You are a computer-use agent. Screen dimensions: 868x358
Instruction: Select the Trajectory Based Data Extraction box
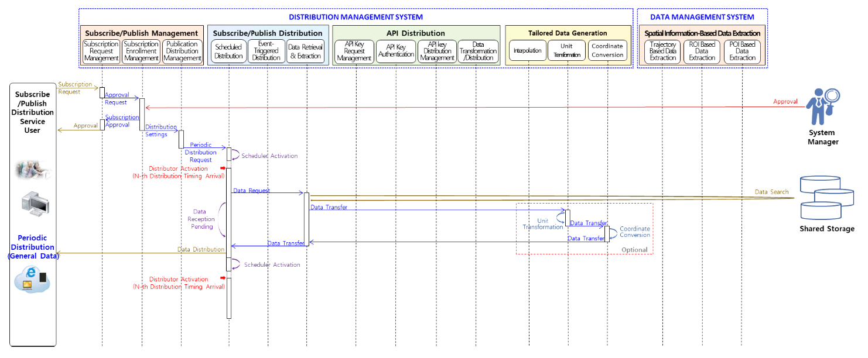[x=662, y=51]
